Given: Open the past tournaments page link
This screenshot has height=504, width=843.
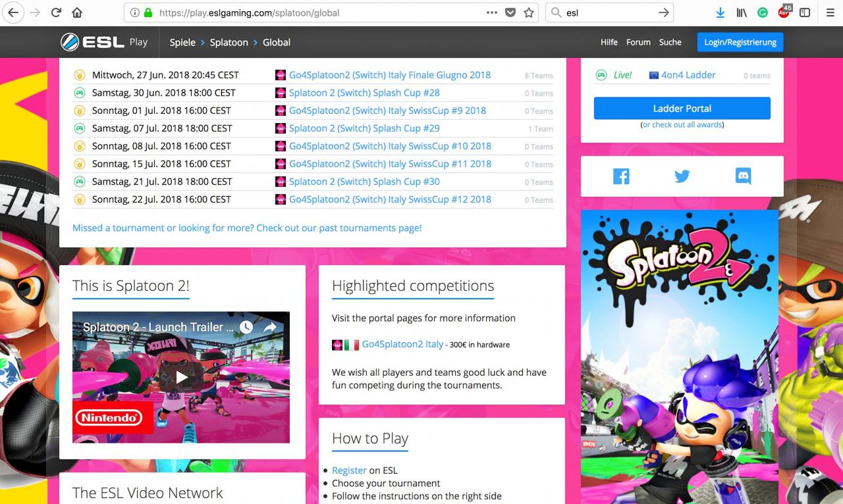Looking at the screenshot, I should pos(247,228).
